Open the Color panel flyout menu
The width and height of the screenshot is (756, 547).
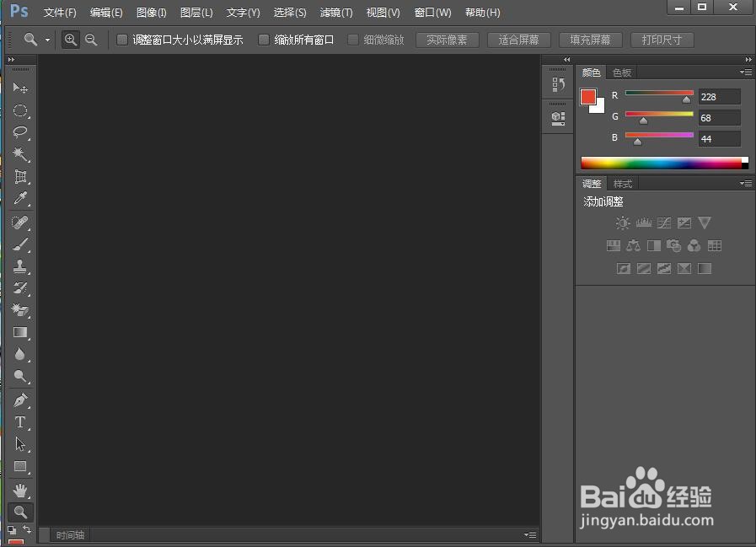[x=746, y=72]
